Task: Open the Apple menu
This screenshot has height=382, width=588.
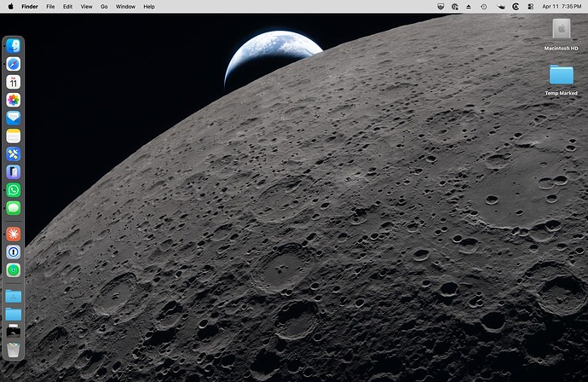Action: (x=9, y=6)
